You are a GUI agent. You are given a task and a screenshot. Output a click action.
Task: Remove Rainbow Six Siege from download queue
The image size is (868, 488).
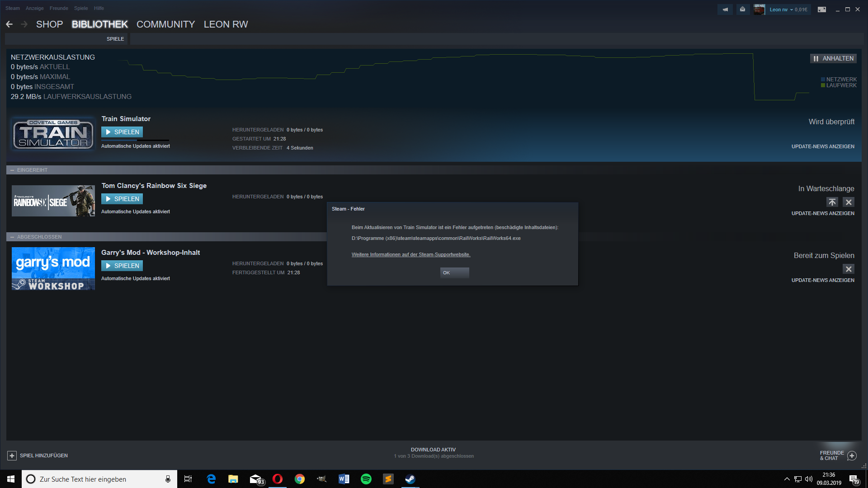[x=849, y=202]
